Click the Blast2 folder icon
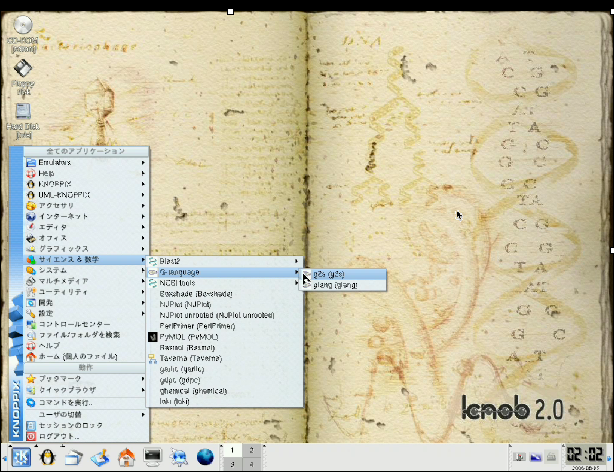Viewport: 614px width, 472px height. coord(153,261)
